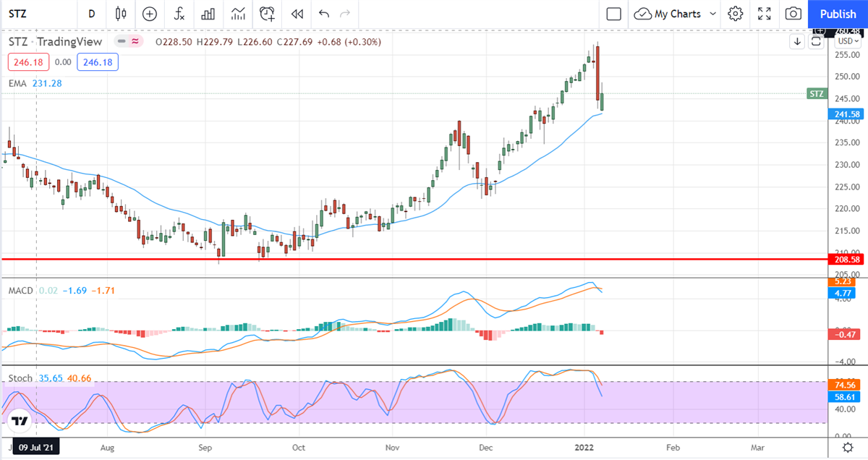Toggle the maximize pane icon near USD
868x460 pixels.
click(x=816, y=41)
